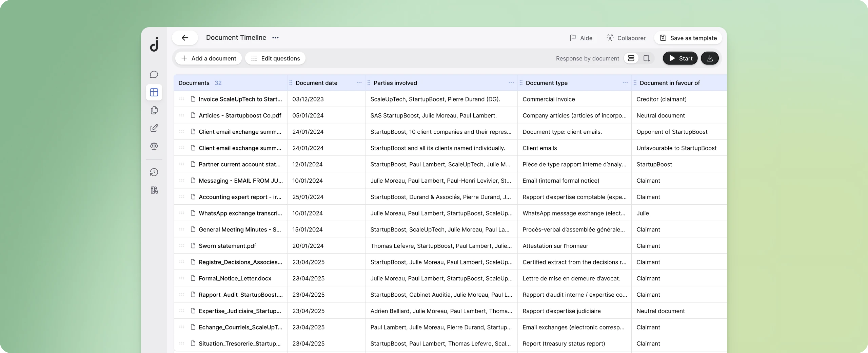Viewport: 868px width, 353px height.
Task: Select the Julie favour cell
Action: [679, 213]
